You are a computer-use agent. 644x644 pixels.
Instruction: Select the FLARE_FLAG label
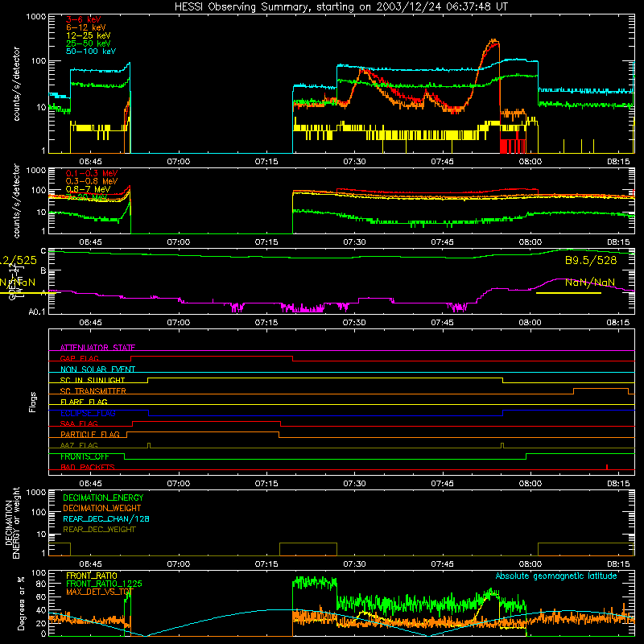pyautogui.click(x=84, y=402)
